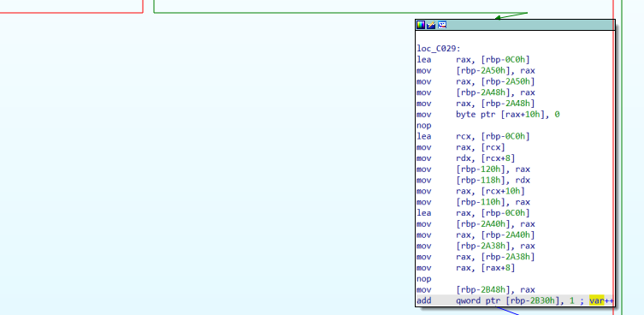Select the mov rax, [rcx] line
This screenshot has width=644, height=315.
pos(461,147)
